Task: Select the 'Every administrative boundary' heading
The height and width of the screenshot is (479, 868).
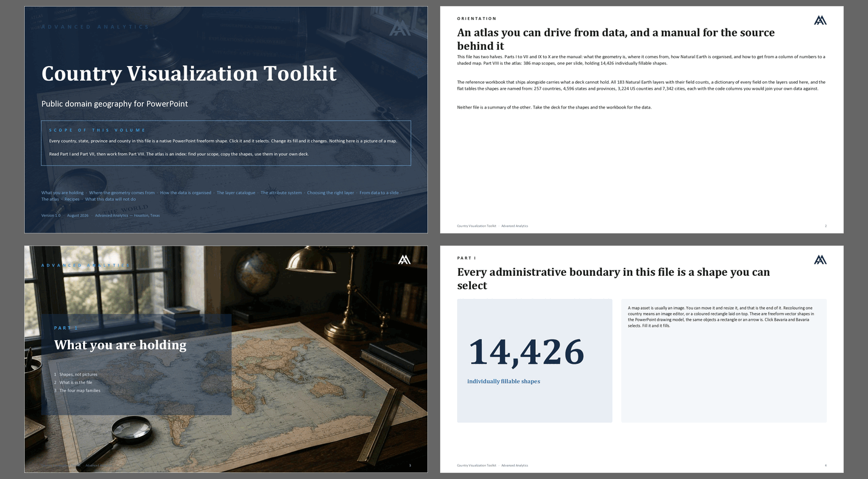Action: 613,278
